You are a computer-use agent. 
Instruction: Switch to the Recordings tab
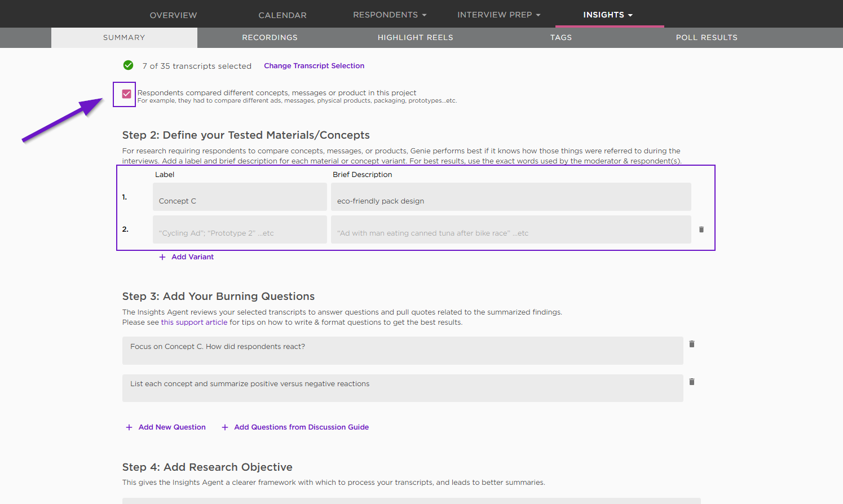270,38
